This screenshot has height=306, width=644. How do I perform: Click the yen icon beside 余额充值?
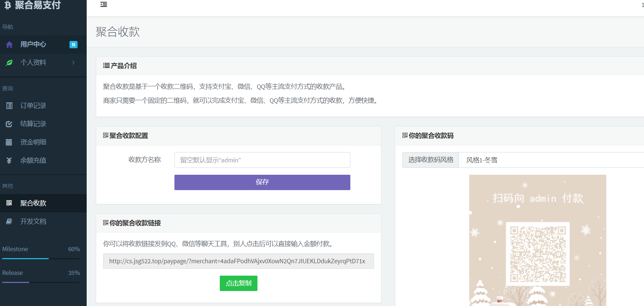[9, 160]
